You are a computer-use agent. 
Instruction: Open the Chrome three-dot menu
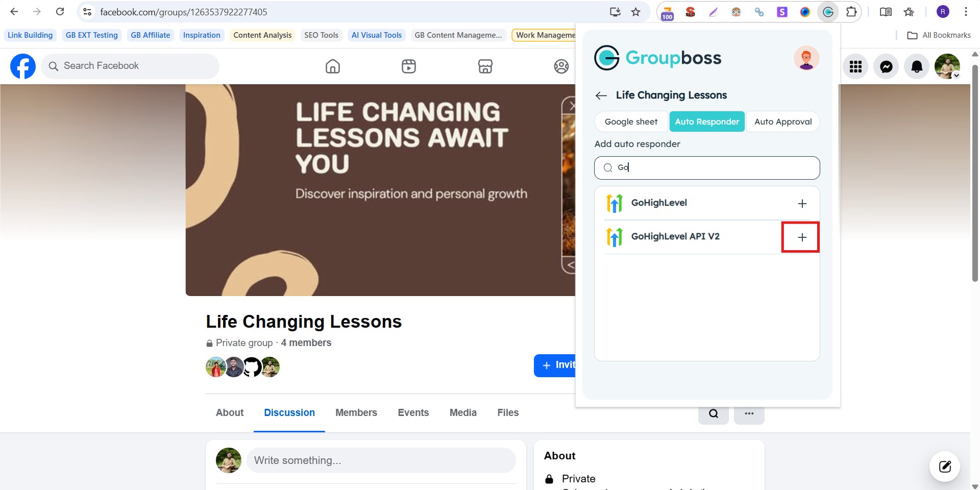pos(966,12)
